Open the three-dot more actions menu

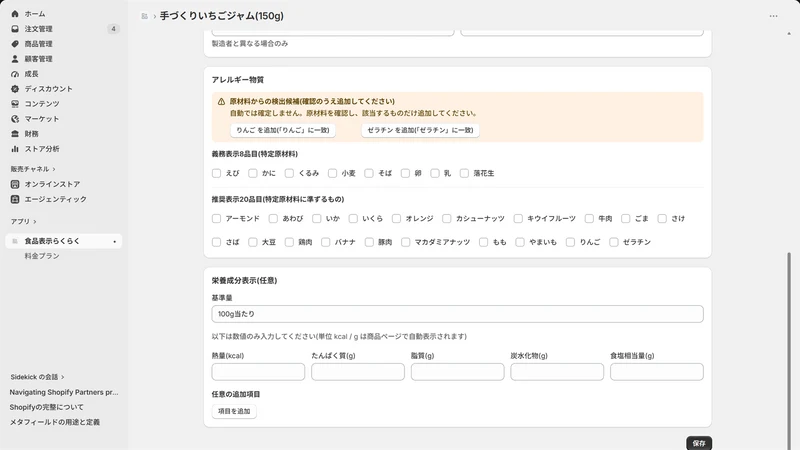pos(773,16)
